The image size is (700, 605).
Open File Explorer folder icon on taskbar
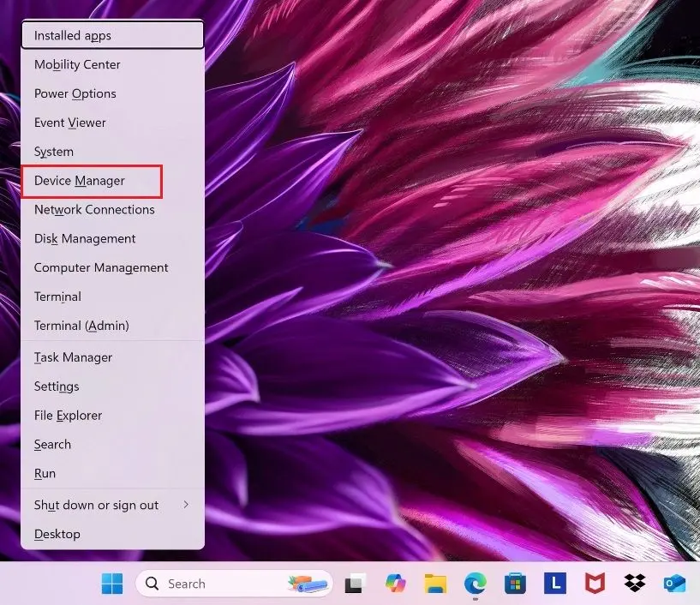435,584
